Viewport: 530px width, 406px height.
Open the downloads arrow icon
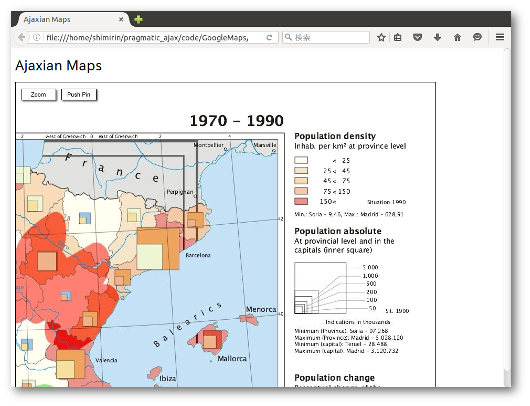click(437, 37)
